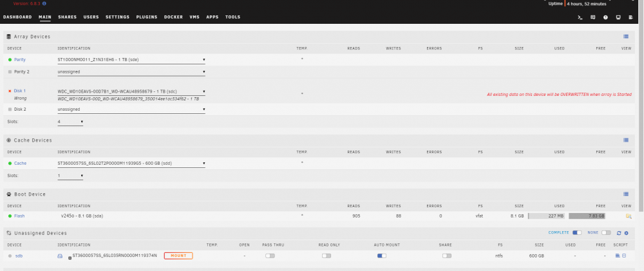
Task: Open Unassigned Devices settings gear
Action: [x=627, y=233]
